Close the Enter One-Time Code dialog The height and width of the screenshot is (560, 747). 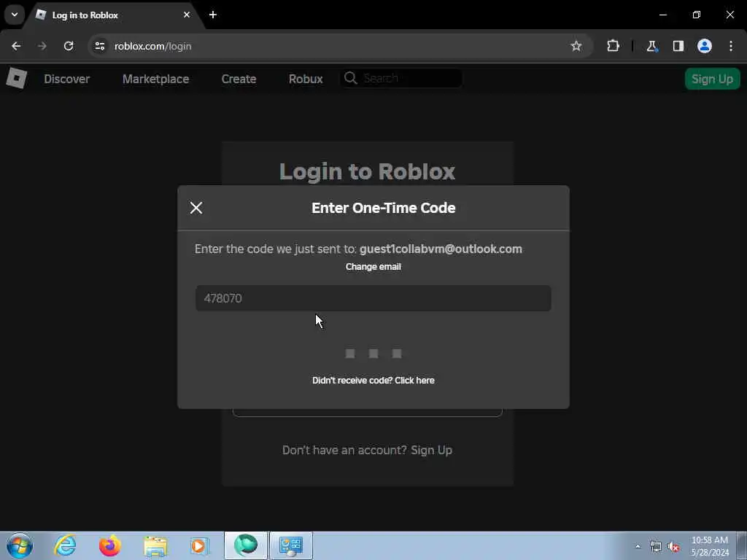(196, 208)
